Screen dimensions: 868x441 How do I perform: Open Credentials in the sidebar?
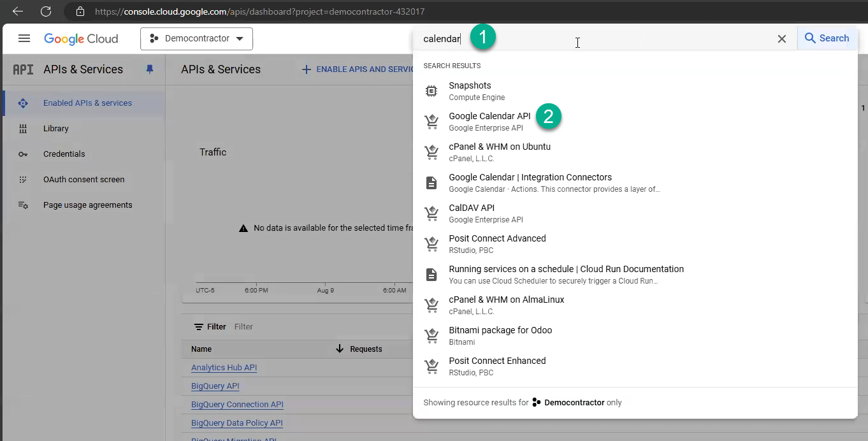[84, 154]
